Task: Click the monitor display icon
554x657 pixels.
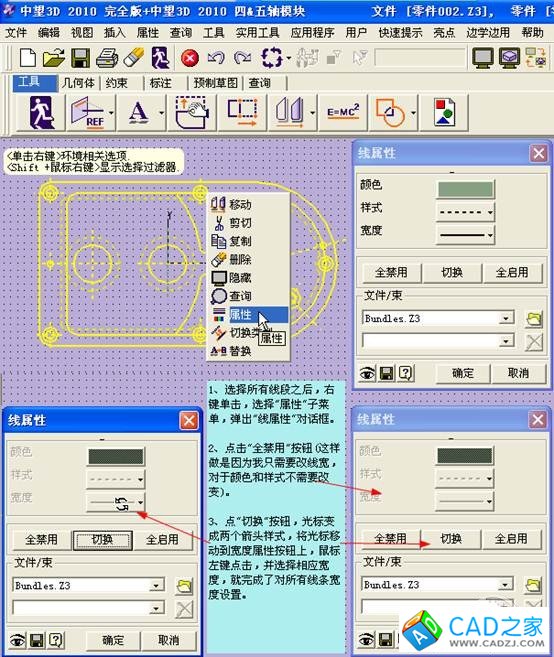Action: pyautogui.click(x=483, y=58)
